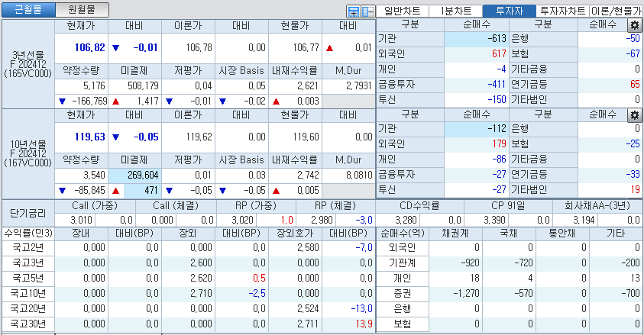Click the RP (가중) rate 3.020
The height and width of the screenshot is (335, 644).
(x=242, y=221)
